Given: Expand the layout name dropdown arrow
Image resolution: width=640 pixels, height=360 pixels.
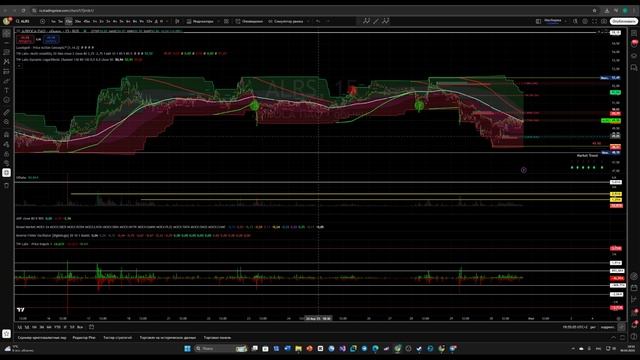Looking at the screenshot, I should [566, 21].
